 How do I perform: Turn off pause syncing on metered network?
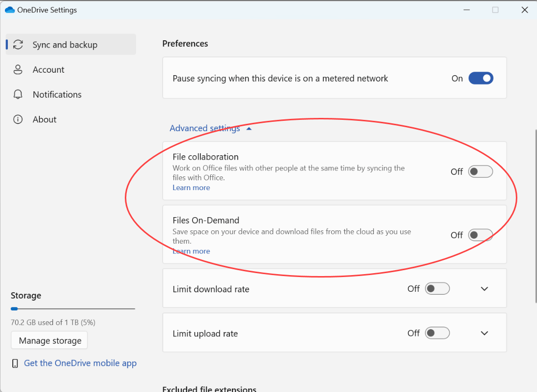(480, 78)
